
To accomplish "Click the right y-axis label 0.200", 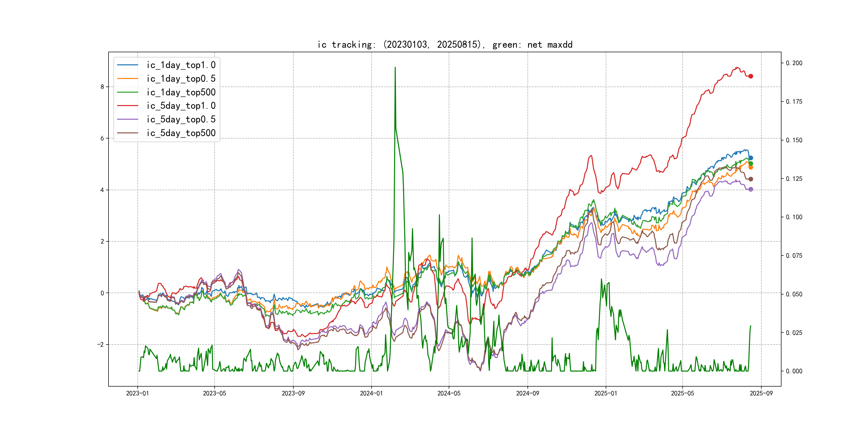I will coord(794,63).
